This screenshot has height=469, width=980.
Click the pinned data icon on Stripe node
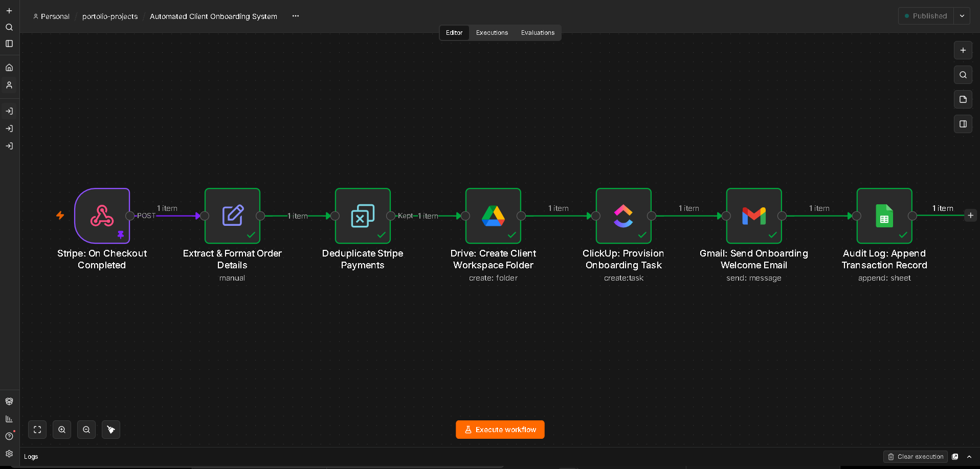[x=121, y=234]
